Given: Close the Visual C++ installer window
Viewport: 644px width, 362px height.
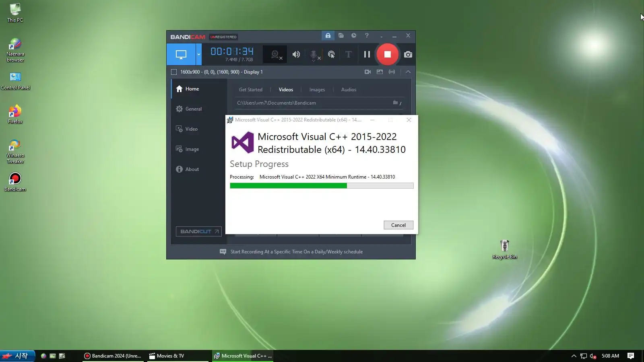Looking at the screenshot, I should tap(409, 120).
